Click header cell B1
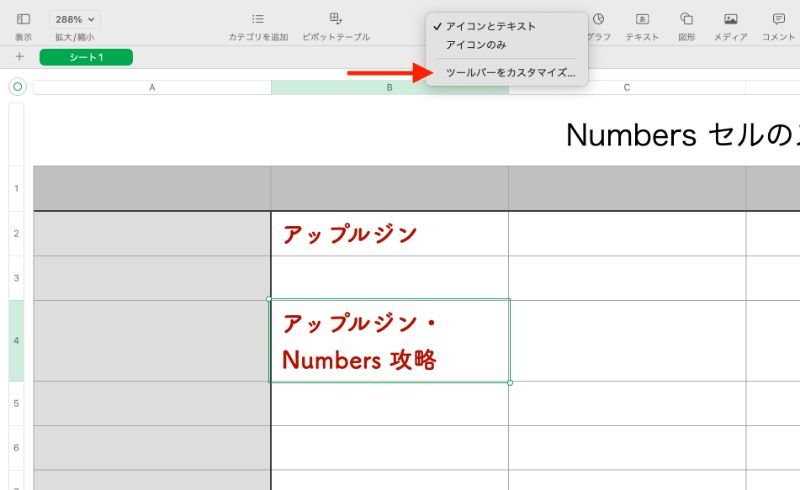This screenshot has width=800, height=490. click(x=389, y=188)
